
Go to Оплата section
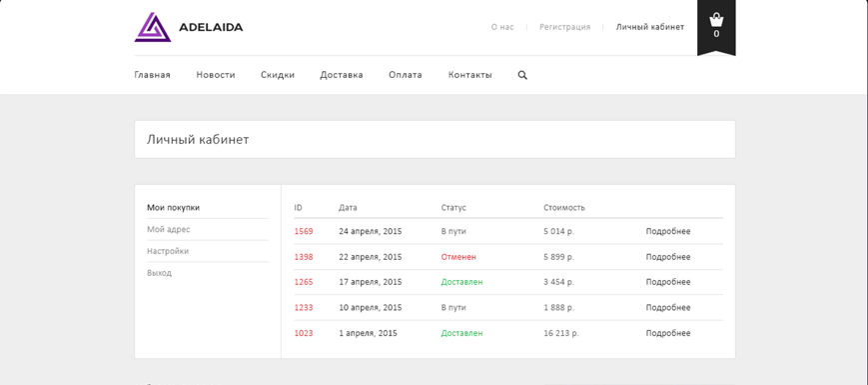pyautogui.click(x=406, y=75)
